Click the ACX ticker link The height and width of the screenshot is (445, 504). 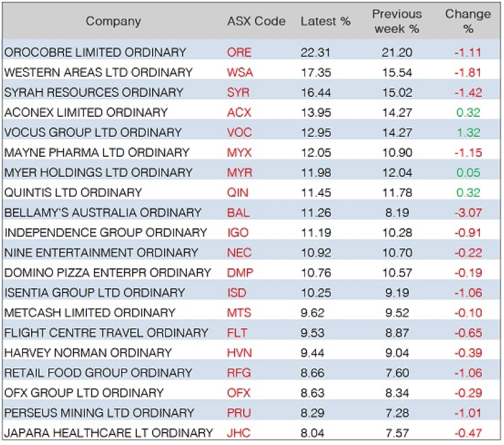click(238, 112)
